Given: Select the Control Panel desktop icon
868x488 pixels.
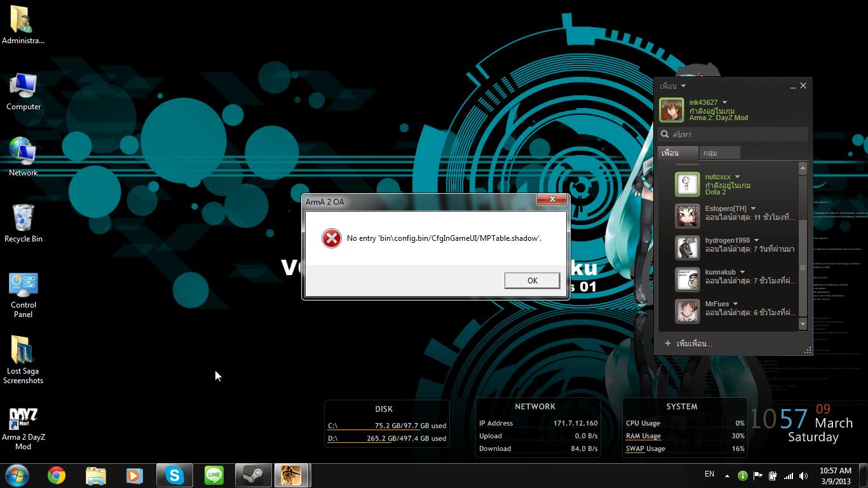Looking at the screenshot, I should 24,295.
